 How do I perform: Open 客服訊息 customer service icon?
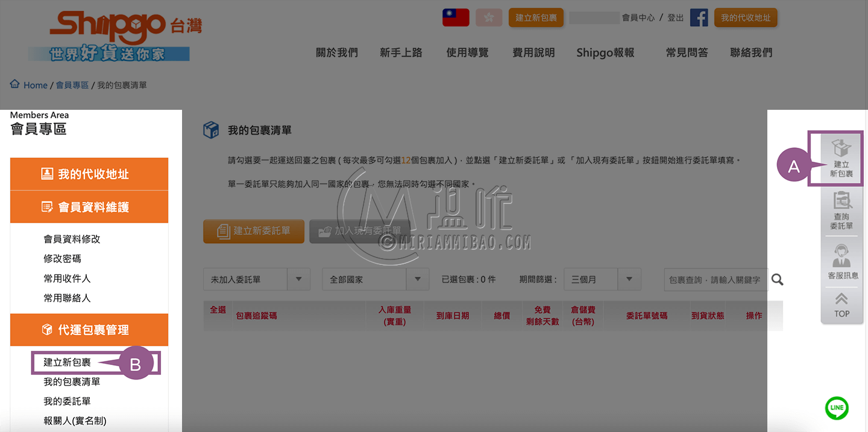(841, 261)
